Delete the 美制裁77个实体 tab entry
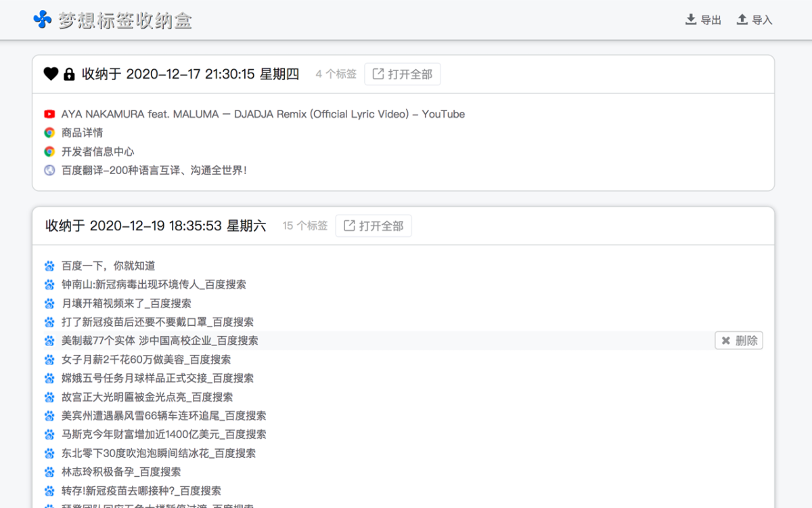The width and height of the screenshot is (812, 508). pyautogui.click(x=738, y=341)
